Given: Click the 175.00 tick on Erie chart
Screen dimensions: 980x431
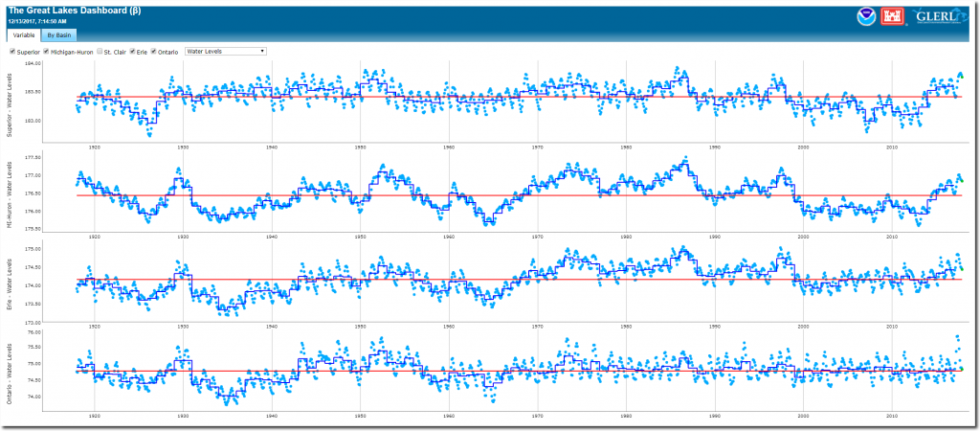Looking at the screenshot, I should pyautogui.click(x=33, y=249).
